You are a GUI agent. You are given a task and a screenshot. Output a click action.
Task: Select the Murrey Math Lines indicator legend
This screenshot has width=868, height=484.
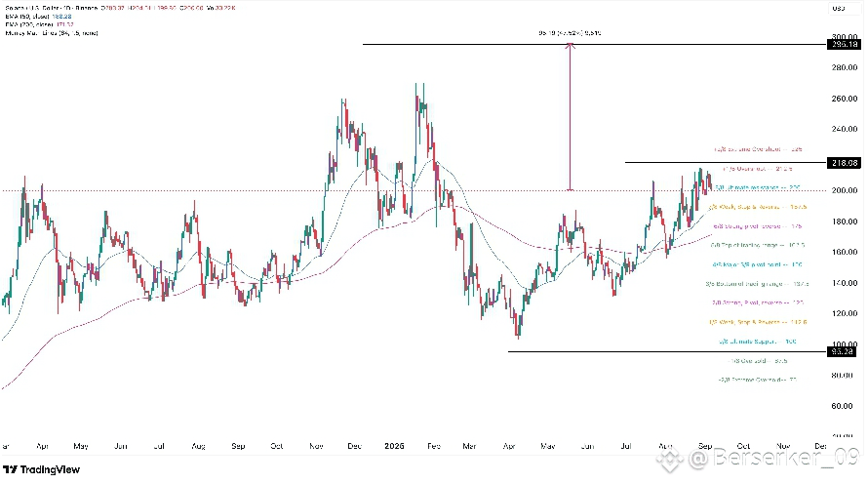(x=52, y=33)
